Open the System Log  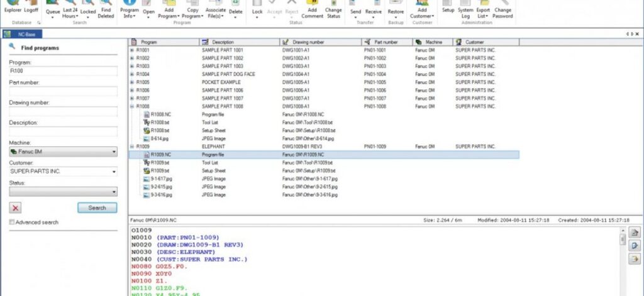point(465,10)
